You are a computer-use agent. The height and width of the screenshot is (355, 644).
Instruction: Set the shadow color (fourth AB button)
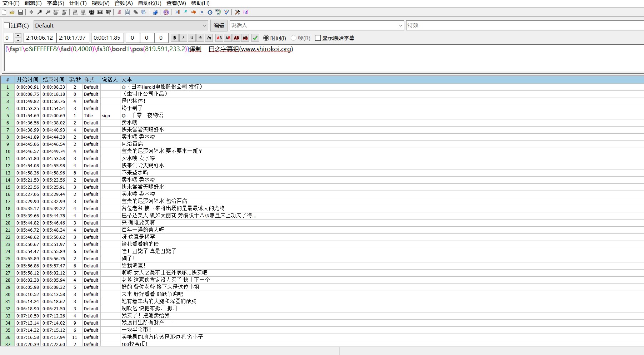click(245, 38)
